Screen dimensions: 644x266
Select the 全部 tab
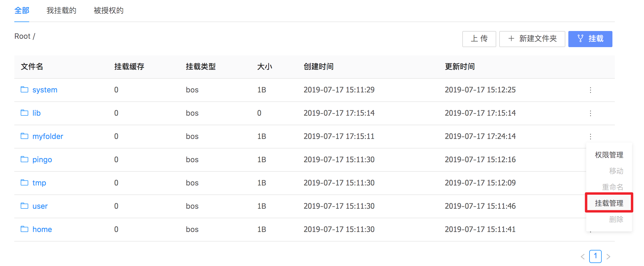click(x=22, y=11)
